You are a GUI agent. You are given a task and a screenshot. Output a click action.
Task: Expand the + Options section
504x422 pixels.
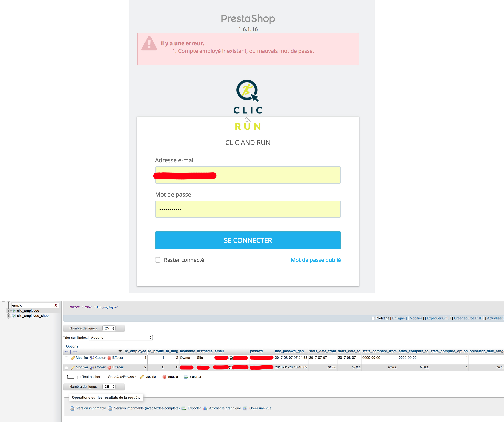click(x=71, y=346)
